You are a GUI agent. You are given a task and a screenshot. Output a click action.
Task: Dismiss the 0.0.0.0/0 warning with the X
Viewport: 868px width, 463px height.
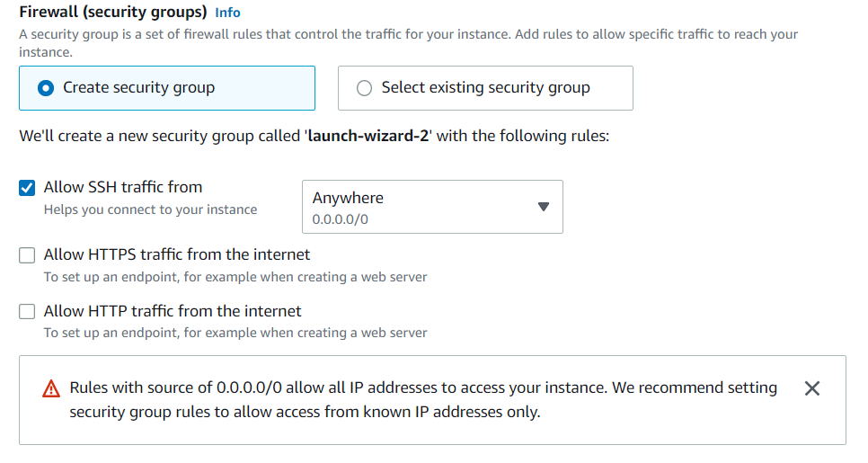pyautogui.click(x=812, y=388)
